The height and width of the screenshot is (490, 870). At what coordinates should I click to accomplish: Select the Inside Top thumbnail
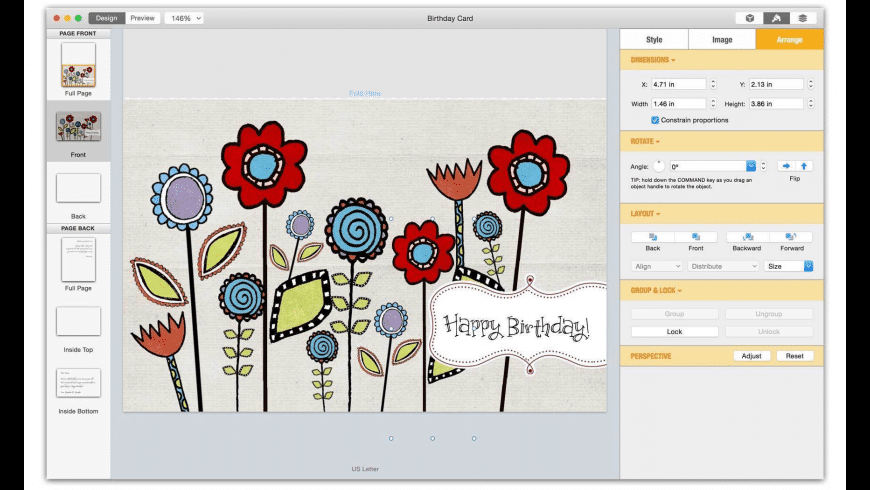point(78,321)
